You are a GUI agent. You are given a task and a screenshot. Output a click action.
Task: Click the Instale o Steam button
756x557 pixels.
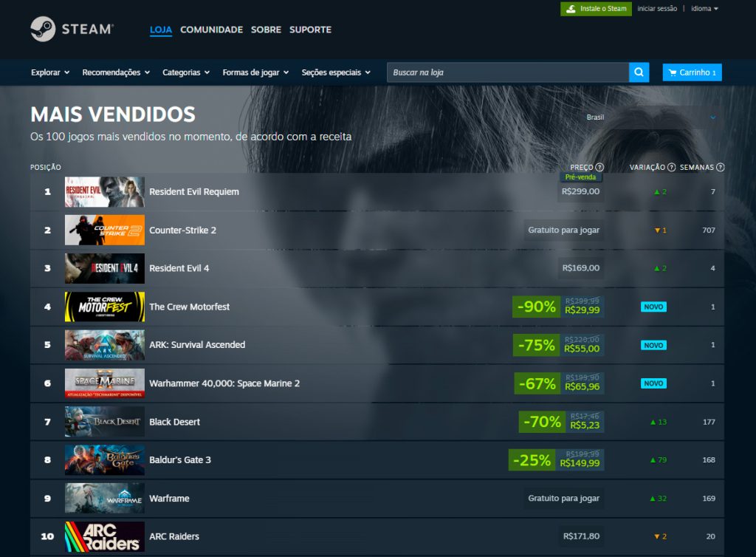click(596, 9)
